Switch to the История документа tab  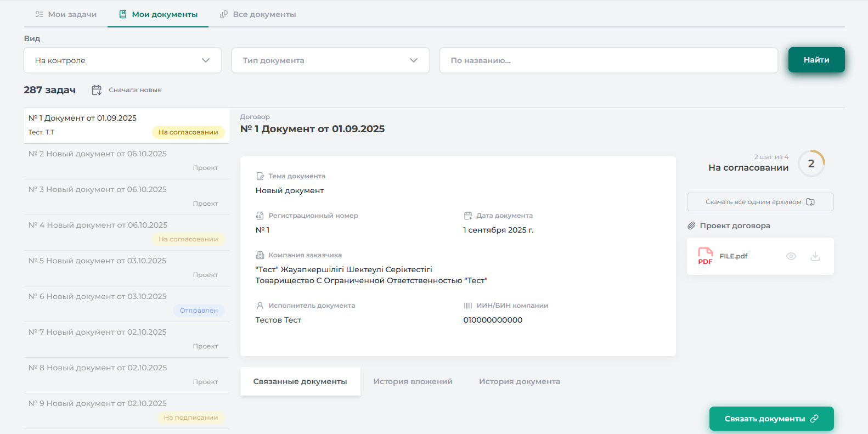coord(519,381)
